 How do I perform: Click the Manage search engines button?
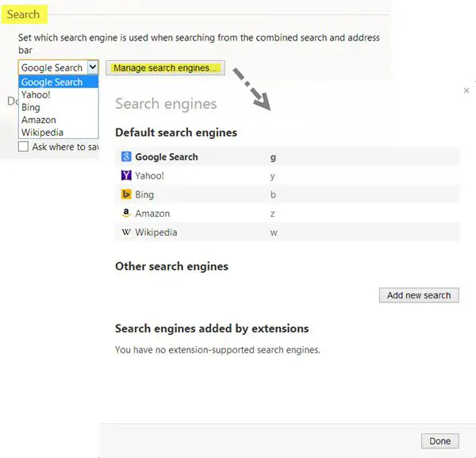pyautogui.click(x=165, y=68)
